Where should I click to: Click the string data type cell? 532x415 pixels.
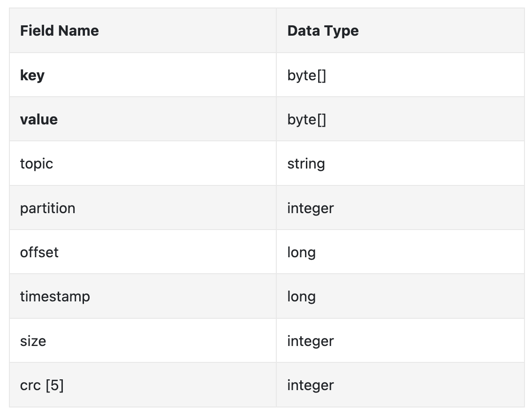pos(306,164)
